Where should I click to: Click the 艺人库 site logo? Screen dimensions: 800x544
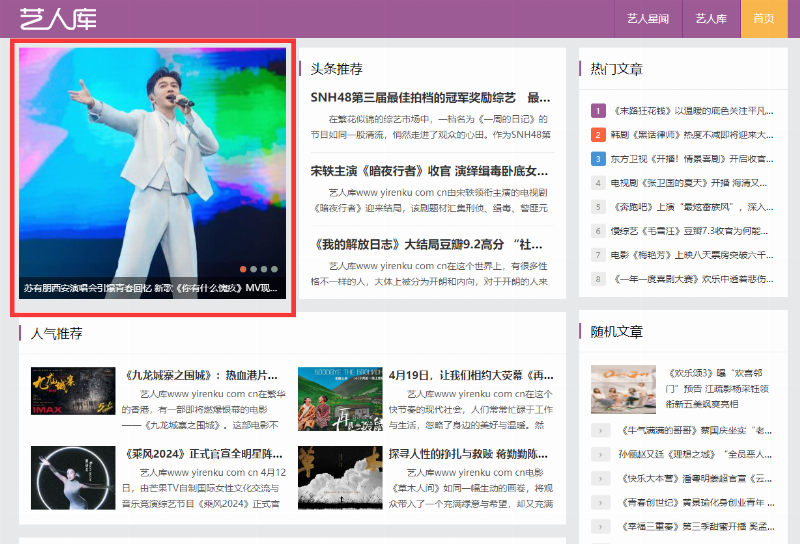coord(58,19)
